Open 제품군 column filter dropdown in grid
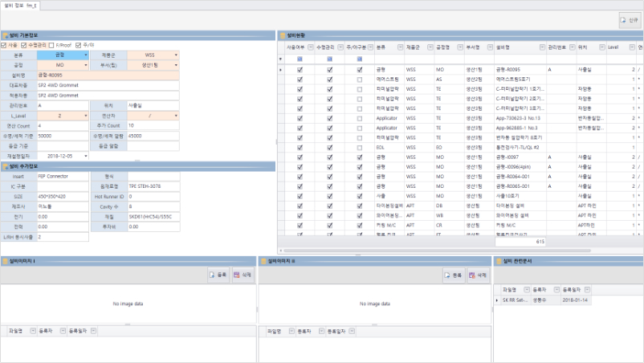Screen dimensions: 644x363 pos(430,47)
